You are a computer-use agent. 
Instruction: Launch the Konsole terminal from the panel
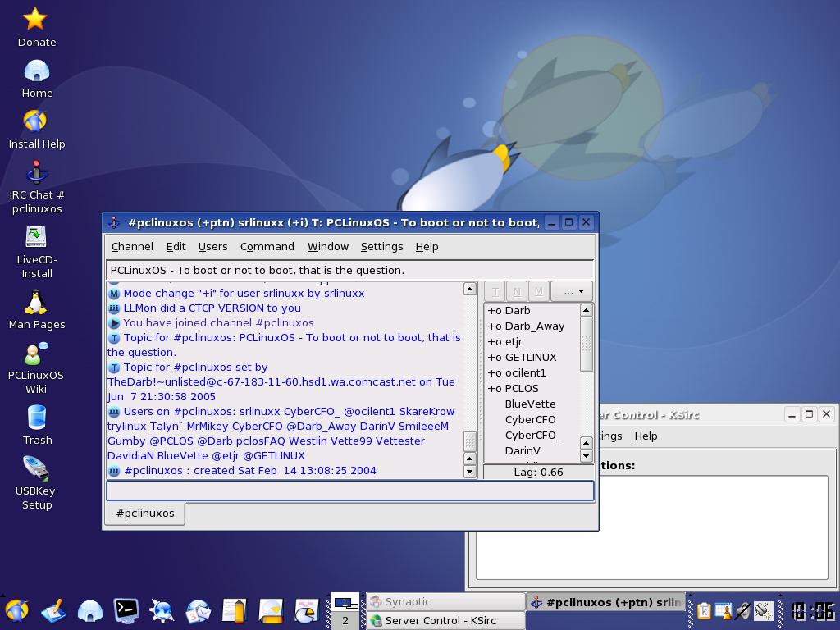click(126, 610)
